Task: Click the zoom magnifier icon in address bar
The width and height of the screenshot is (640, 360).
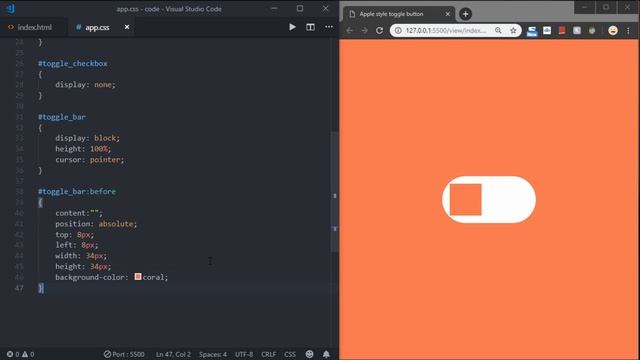Action: [498, 31]
